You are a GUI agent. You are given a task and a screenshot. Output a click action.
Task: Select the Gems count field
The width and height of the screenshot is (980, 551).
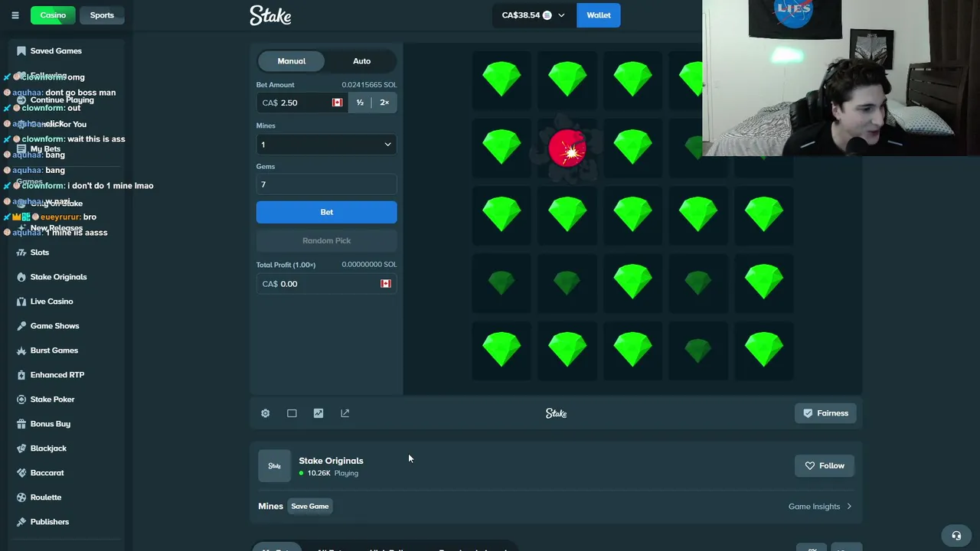(x=327, y=184)
